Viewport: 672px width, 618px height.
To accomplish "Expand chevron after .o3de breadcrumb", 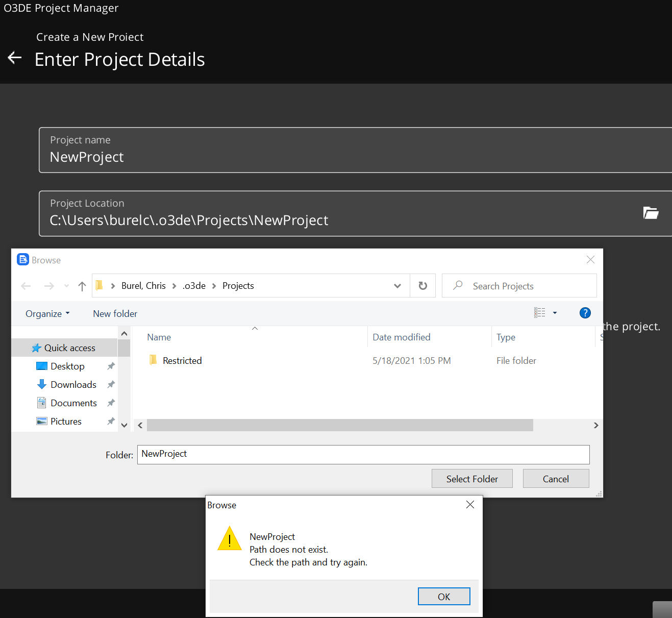I will (214, 286).
